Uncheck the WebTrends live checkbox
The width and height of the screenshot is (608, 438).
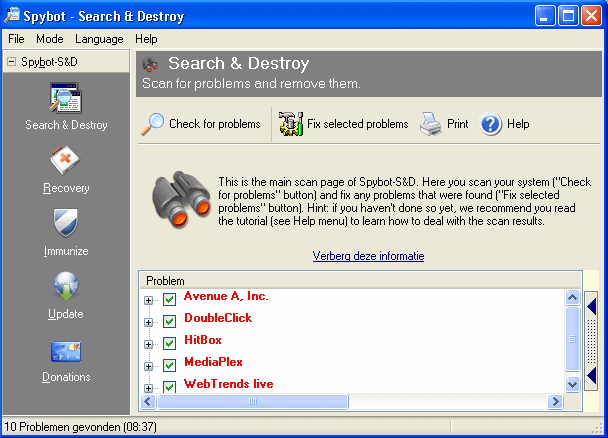pos(169,386)
